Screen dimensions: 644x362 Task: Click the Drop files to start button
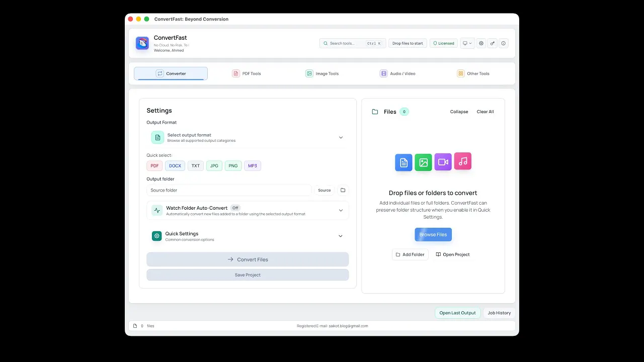(x=408, y=43)
